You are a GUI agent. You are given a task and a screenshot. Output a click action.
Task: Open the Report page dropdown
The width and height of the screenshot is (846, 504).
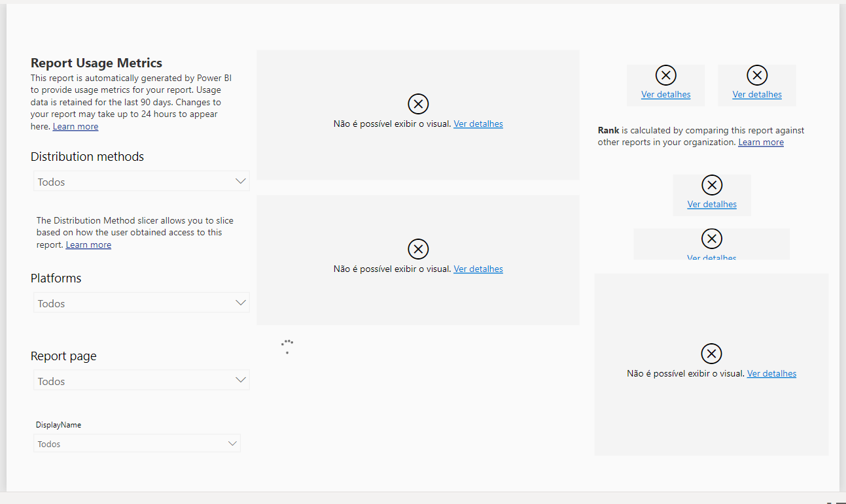pyautogui.click(x=141, y=380)
